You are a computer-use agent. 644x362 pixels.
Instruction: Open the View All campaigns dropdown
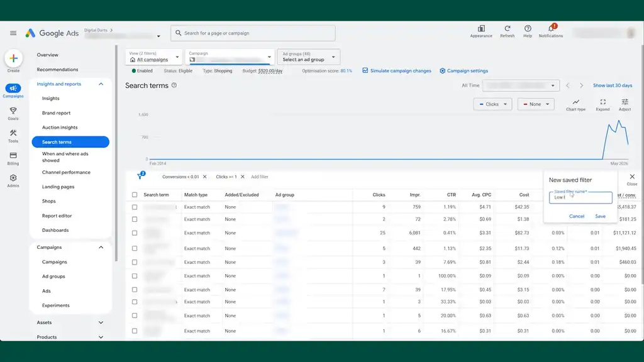pyautogui.click(x=153, y=57)
